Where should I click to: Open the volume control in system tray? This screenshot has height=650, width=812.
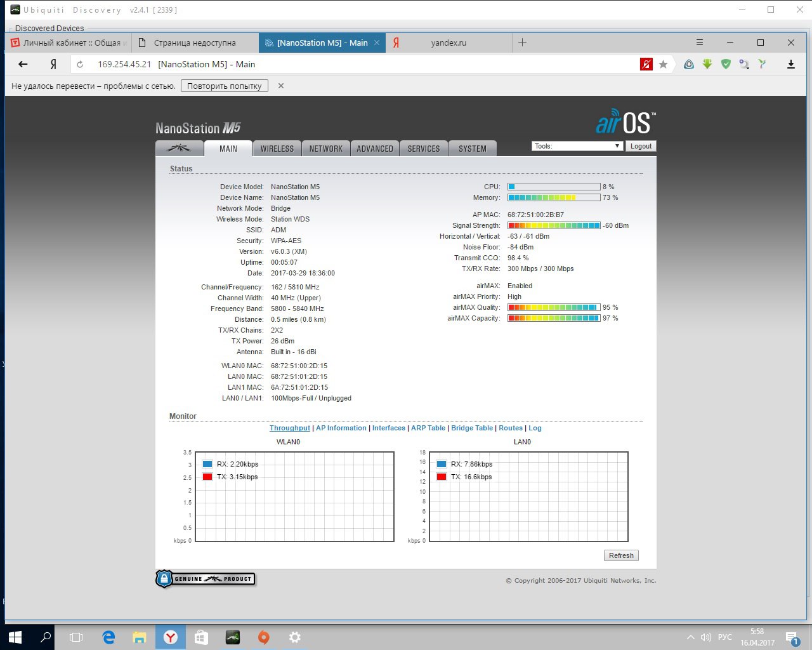[706, 637]
